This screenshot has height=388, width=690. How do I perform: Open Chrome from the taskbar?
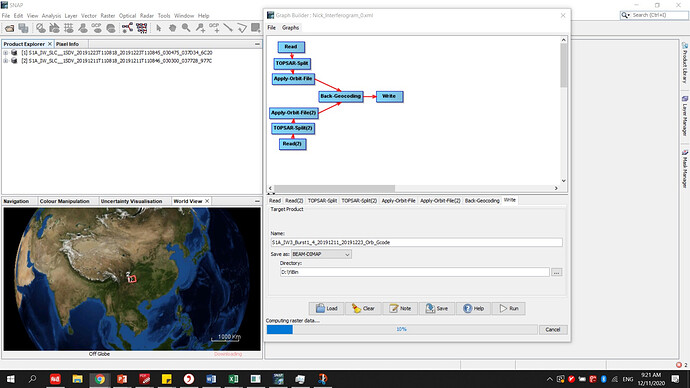click(x=100, y=379)
